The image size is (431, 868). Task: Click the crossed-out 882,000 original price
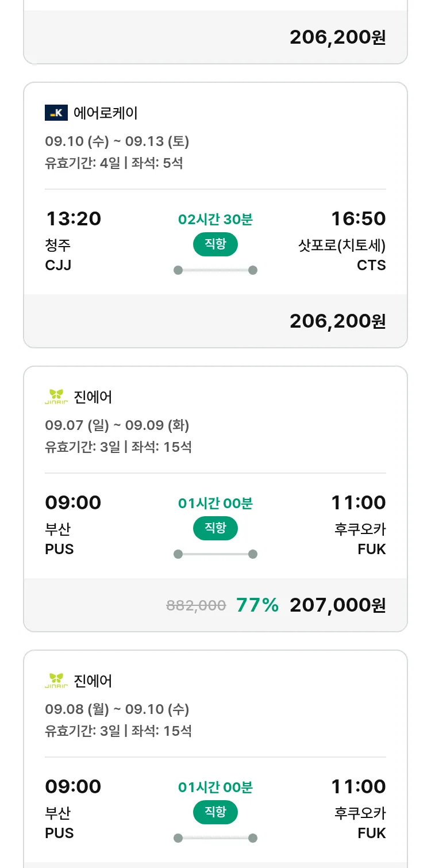[196, 605]
